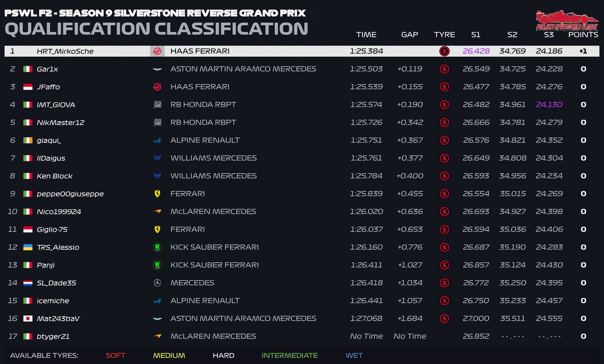Click the Williams logo in IIDaigus's row
Screen dimensions: 604x364
(157, 158)
